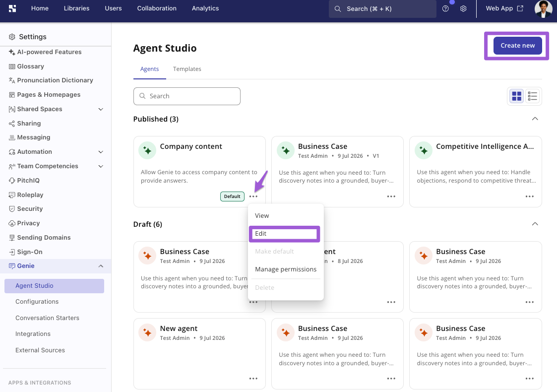557x392 pixels.
Task: Click the Company content agent sparkle icon
Action: tap(147, 150)
